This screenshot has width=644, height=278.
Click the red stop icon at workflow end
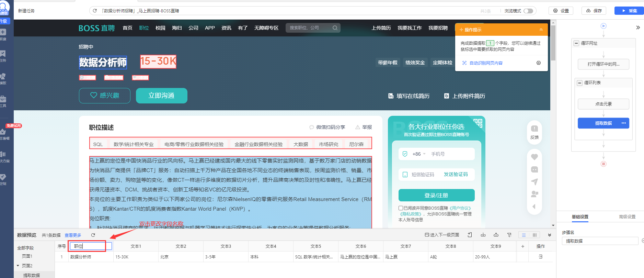(x=603, y=164)
